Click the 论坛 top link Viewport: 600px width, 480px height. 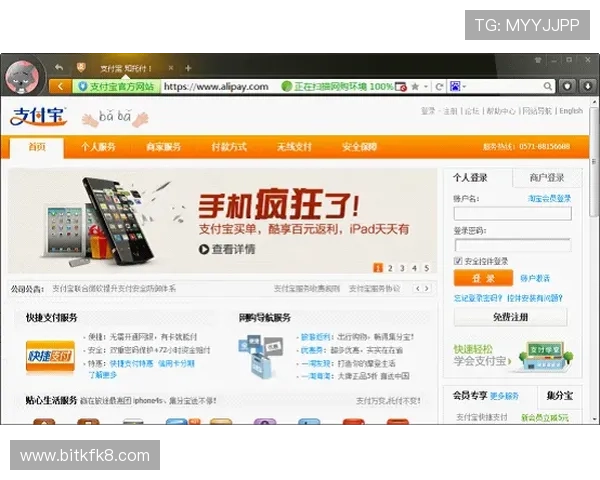coord(472,111)
